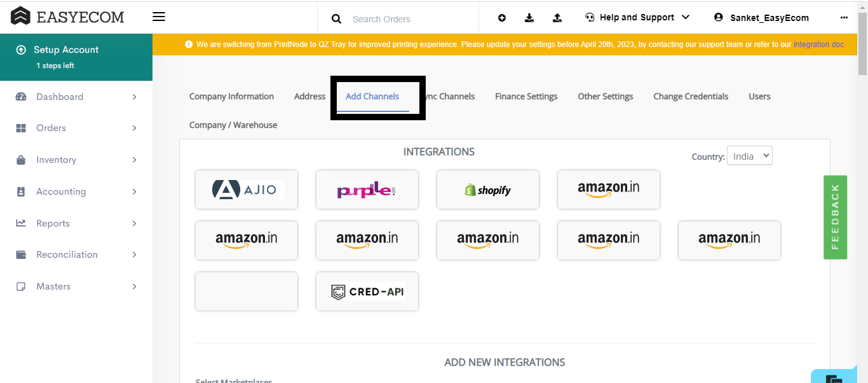Screen dimensions: 868x383
Task: Click the EasyEcom logo
Action: coord(67,17)
